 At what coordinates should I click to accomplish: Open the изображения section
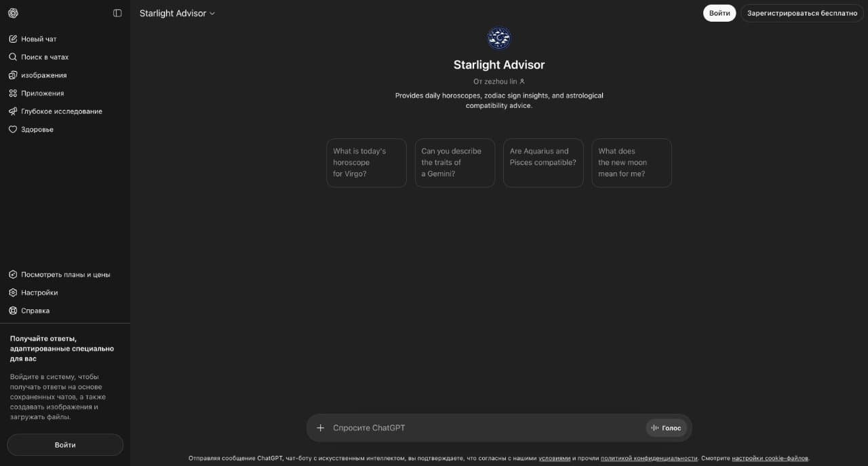(x=43, y=75)
